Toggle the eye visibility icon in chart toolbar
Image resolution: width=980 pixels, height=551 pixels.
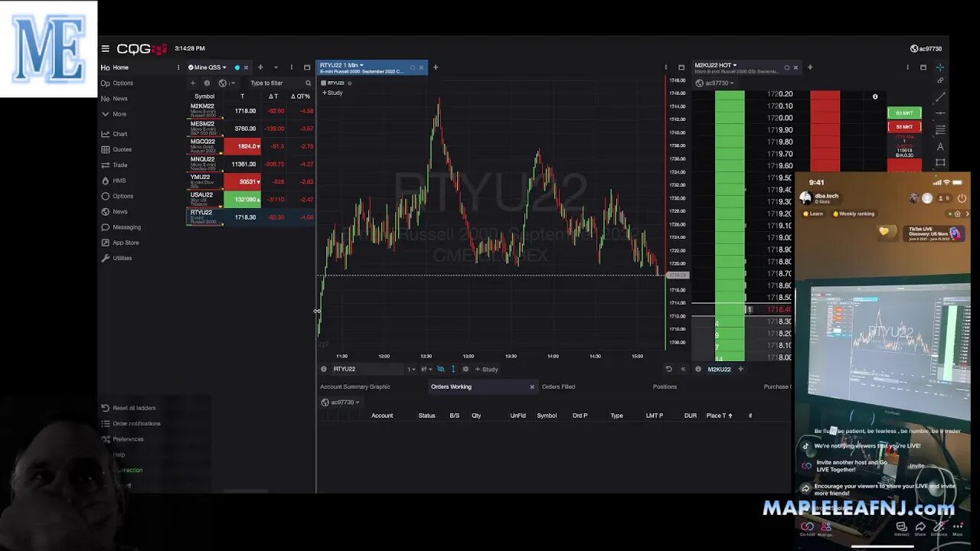[x=440, y=369]
